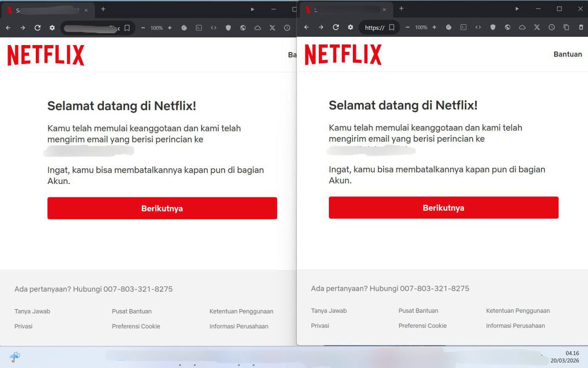Open the weather widget on the taskbar
Viewport: 588px width, 368px height.
[15, 357]
